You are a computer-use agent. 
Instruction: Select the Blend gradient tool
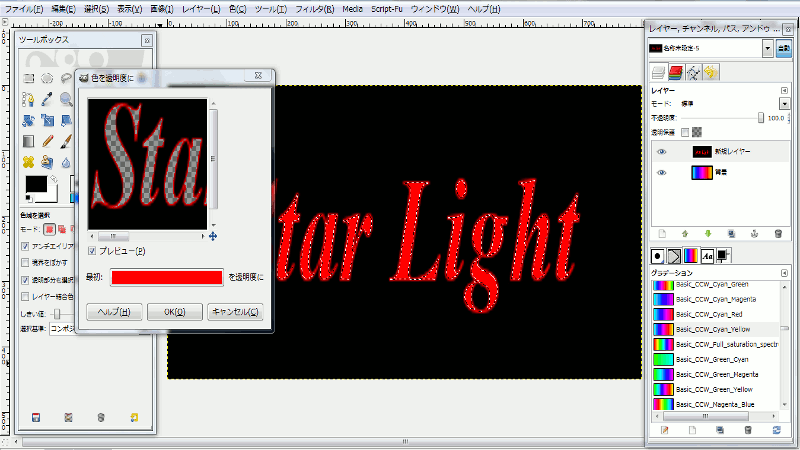(x=29, y=141)
